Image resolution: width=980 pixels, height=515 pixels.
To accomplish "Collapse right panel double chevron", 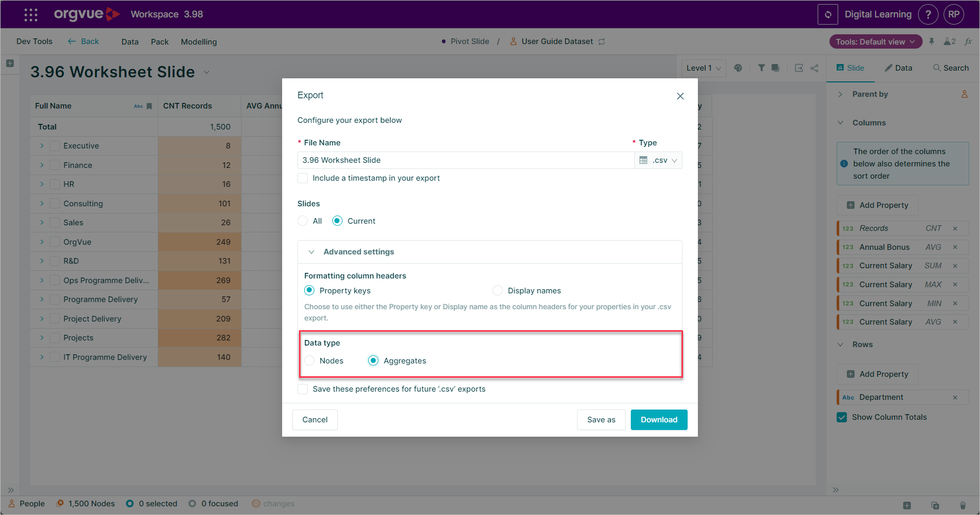I will tap(836, 490).
